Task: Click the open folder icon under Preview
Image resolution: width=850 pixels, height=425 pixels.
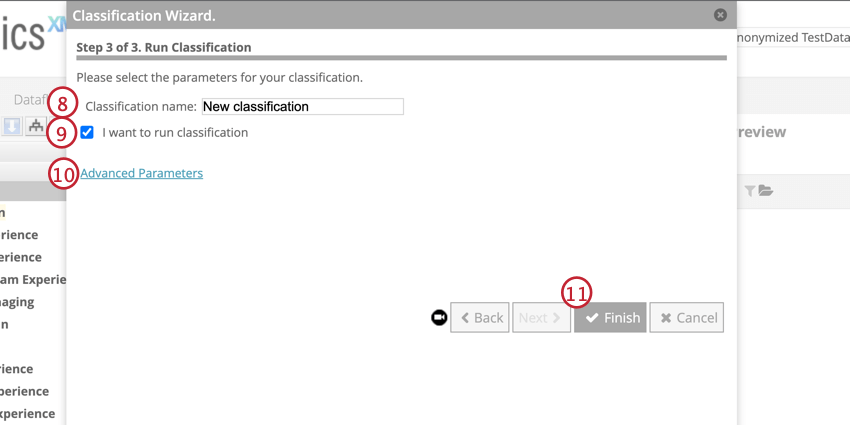Action: click(766, 191)
